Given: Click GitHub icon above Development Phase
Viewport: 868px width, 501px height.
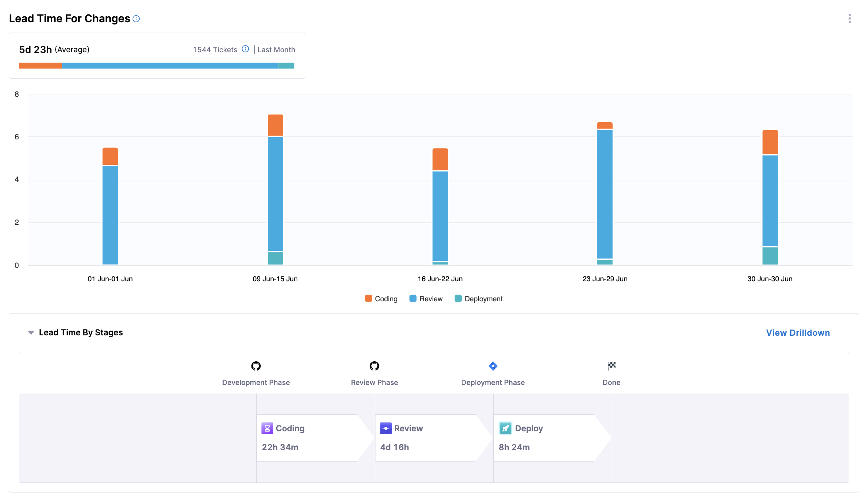Looking at the screenshot, I should 256,366.
